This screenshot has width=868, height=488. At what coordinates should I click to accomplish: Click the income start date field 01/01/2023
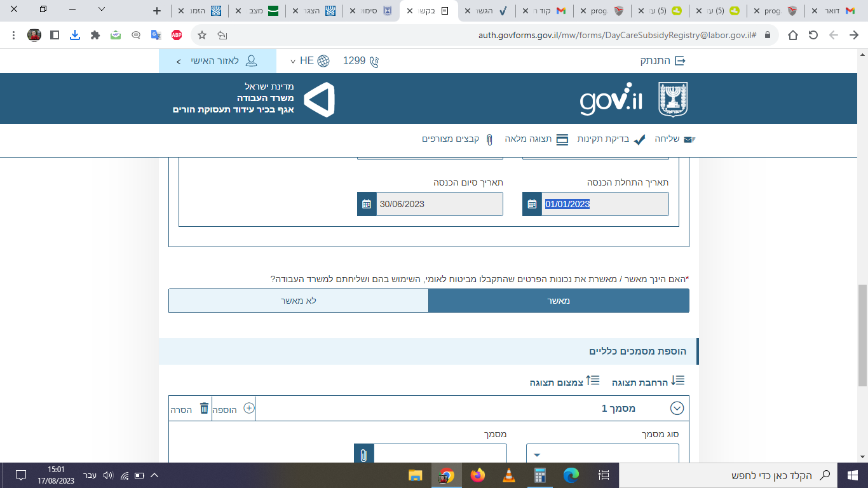coord(605,204)
